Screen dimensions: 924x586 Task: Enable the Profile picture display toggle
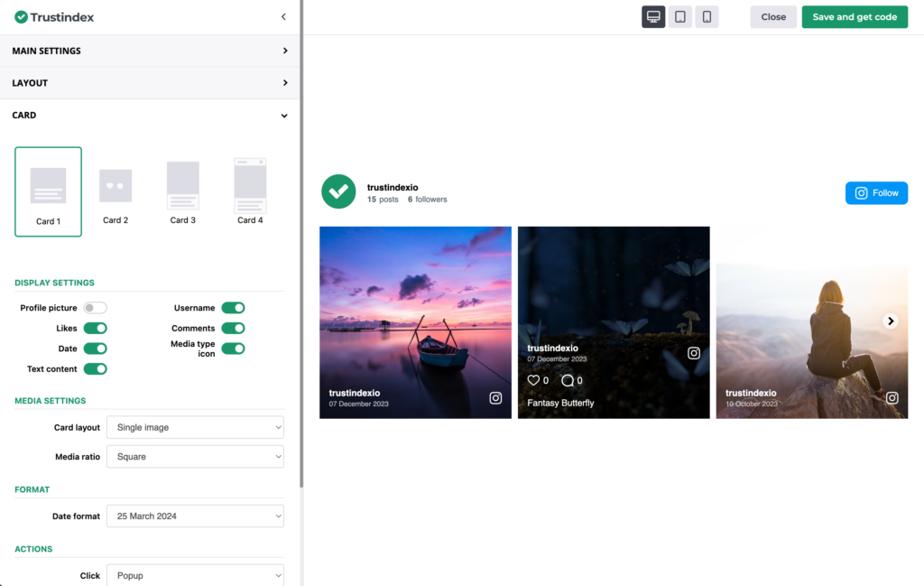pyautogui.click(x=97, y=307)
